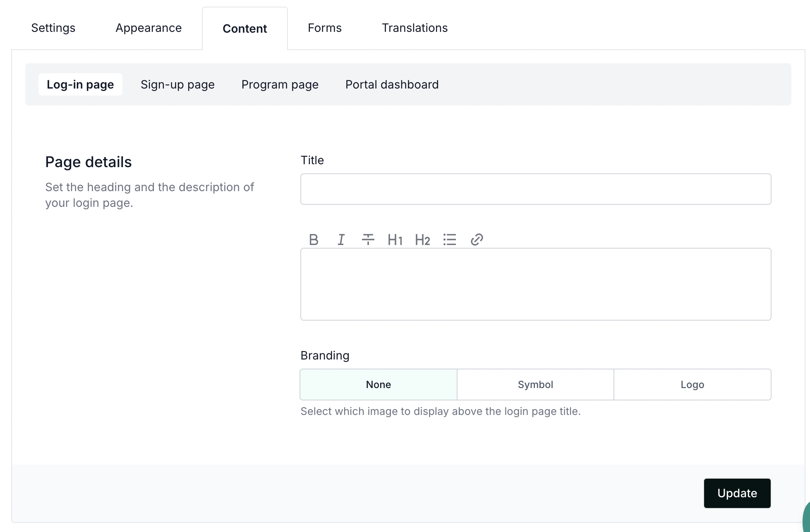Image resolution: width=810 pixels, height=532 pixels.
Task: Switch to the Sign-up page section
Action: (x=177, y=84)
